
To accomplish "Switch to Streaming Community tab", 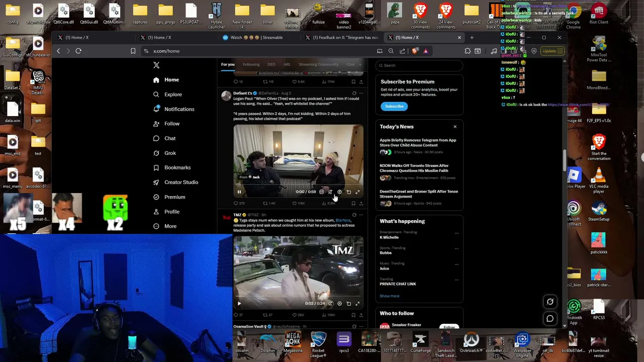I will pyautogui.click(x=318, y=64).
